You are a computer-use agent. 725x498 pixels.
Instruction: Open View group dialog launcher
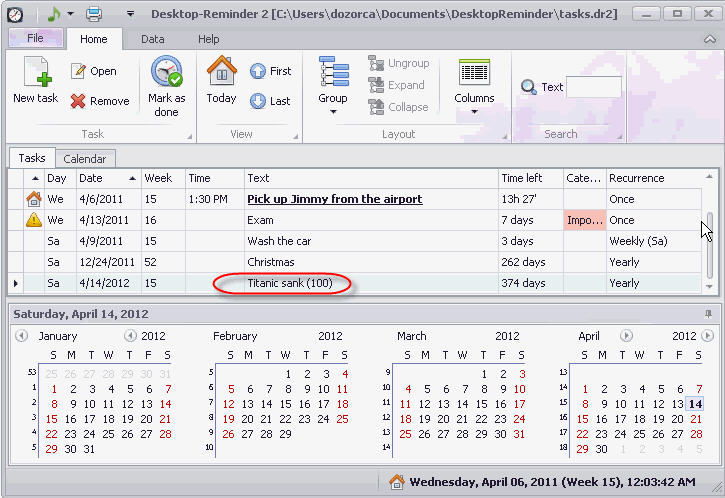coord(295,136)
